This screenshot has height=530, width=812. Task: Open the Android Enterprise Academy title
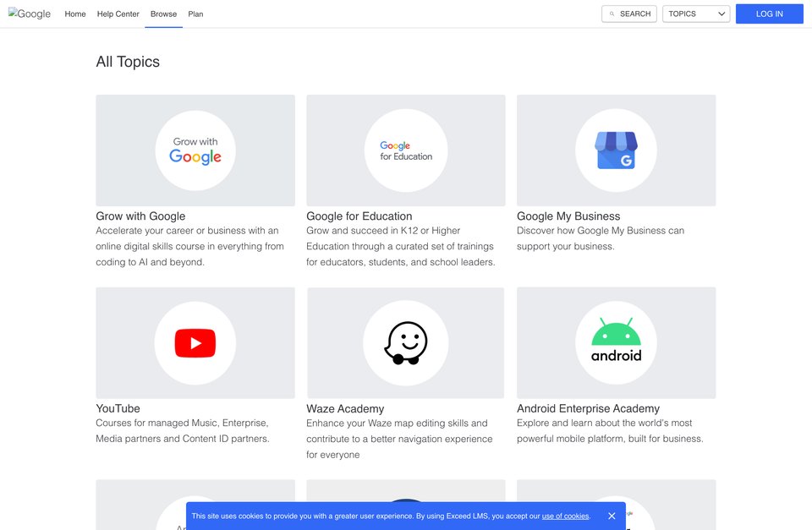coord(588,408)
